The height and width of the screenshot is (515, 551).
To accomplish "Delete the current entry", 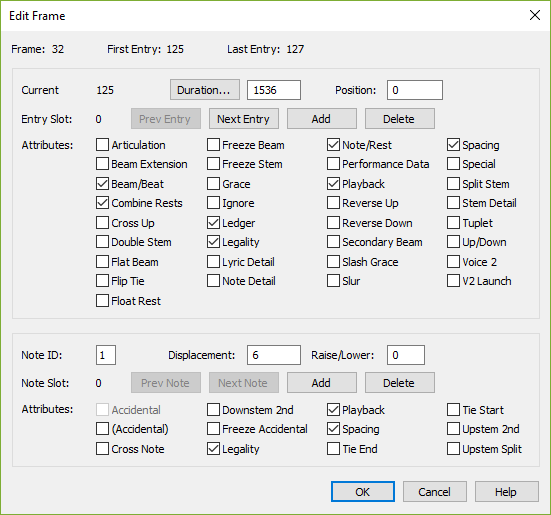I will [400, 119].
